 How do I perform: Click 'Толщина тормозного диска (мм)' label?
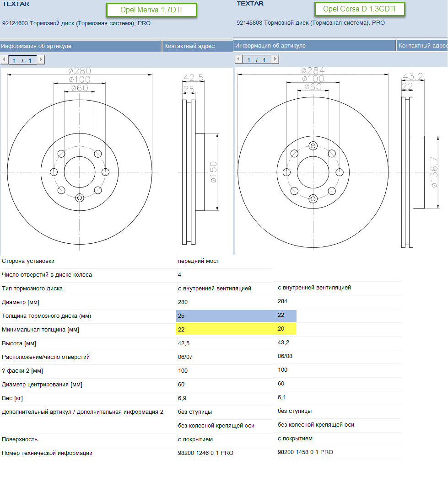point(46,316)
